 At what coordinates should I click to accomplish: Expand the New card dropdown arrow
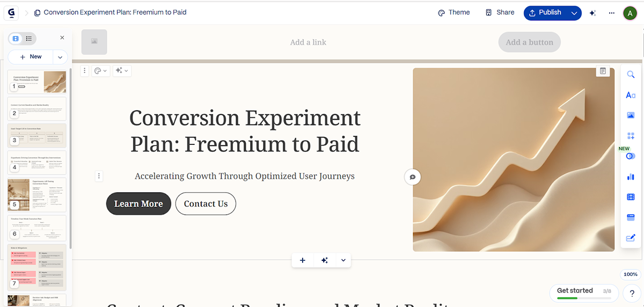point(60,57)
